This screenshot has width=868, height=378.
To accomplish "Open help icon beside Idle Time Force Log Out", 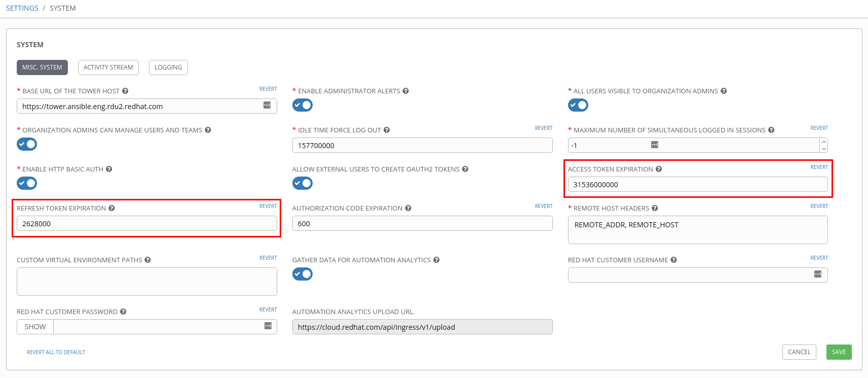I will click(x=387, y=130).
